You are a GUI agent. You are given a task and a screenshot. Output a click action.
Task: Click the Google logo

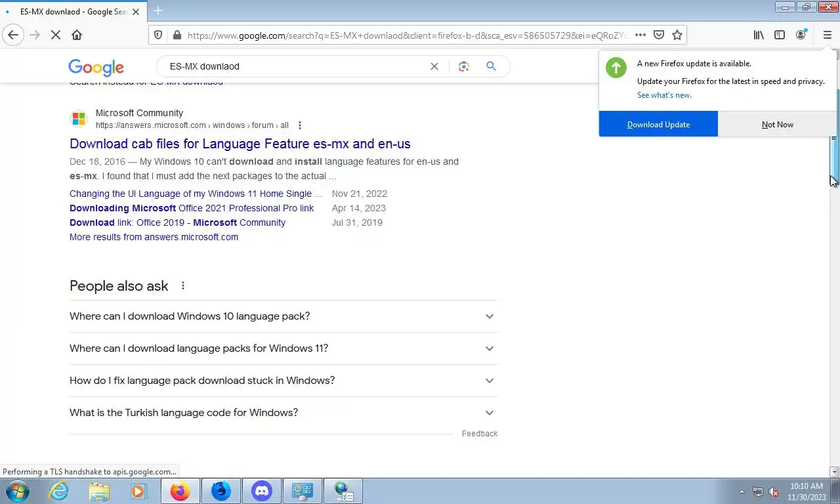[x=96, y=67]
